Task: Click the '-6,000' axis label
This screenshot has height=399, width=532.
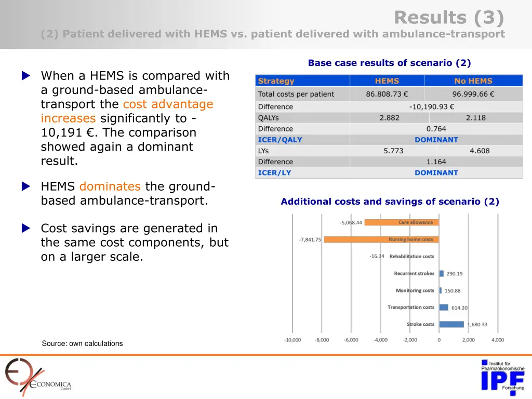Action: (x=351, y=340)
